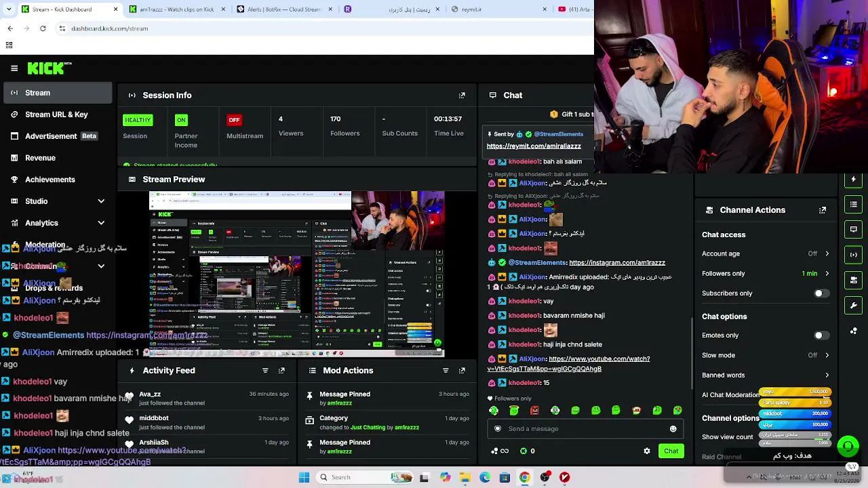868x488 pixels.
Task: Pop out the Activity Feed panel
Action: coord(281,371)
